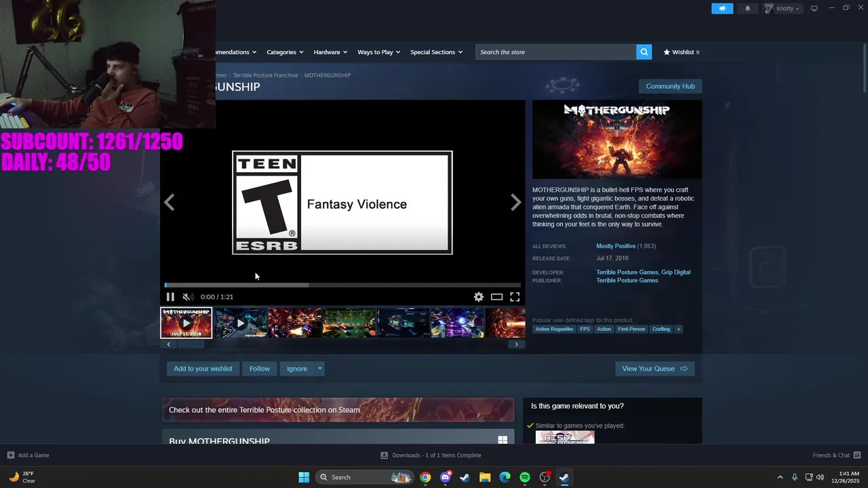Open the Knotty account dropdown
This screenshot has height=488, width=868.
(x=782, y=8)
